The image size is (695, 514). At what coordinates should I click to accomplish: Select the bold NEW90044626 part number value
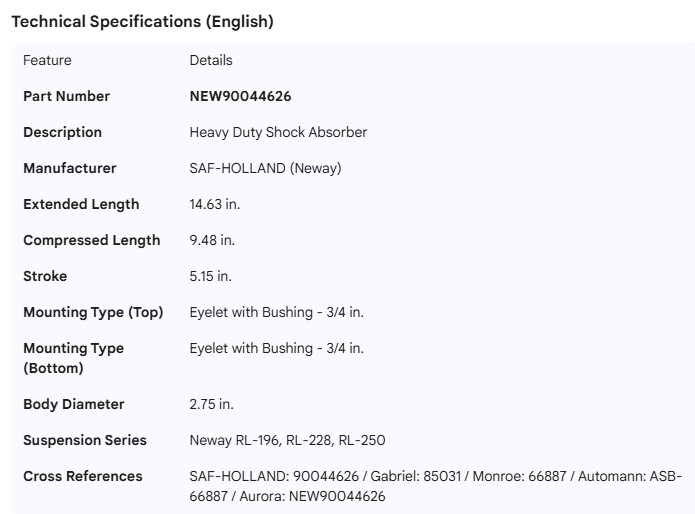point(240,96)
